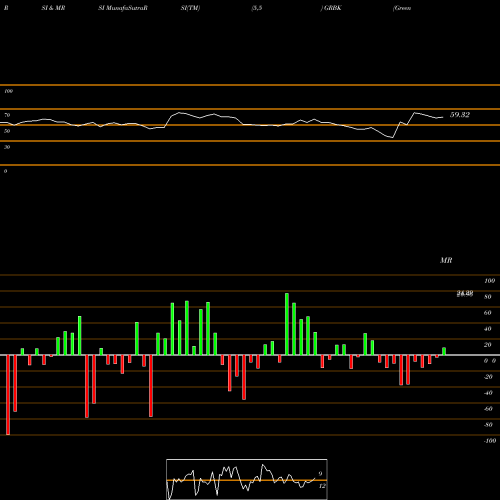Click the last green MR bar at the right end of the series
The height and width of the screenshot is (500, 500).
[x=444, y=351]
